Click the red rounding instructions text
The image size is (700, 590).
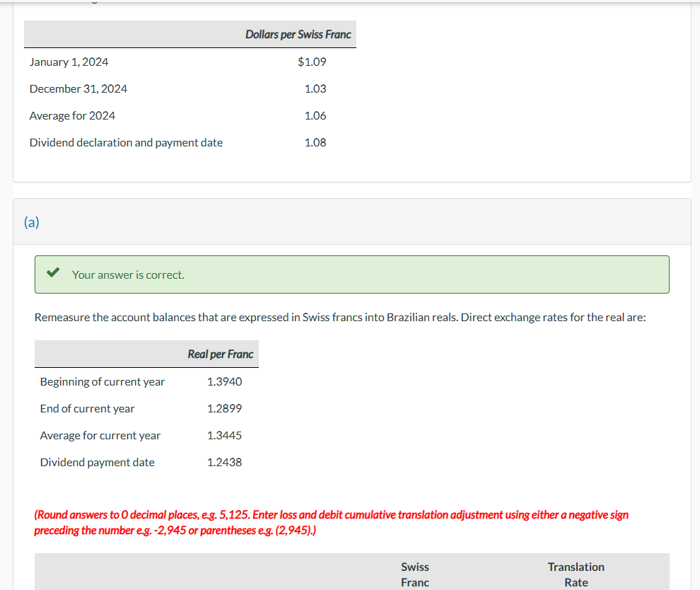click(x=332, y=522)
